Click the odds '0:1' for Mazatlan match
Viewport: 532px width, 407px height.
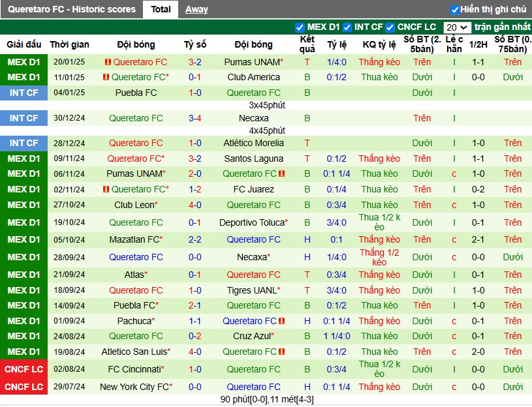pos(337,239)
